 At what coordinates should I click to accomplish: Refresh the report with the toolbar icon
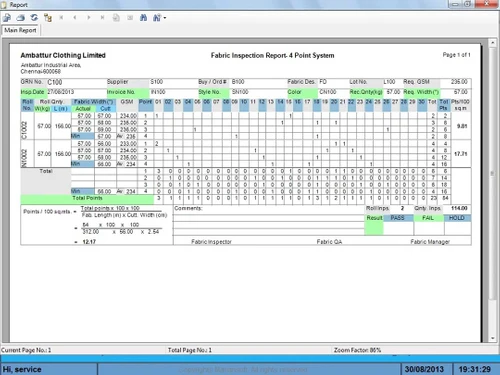point(34,18)
